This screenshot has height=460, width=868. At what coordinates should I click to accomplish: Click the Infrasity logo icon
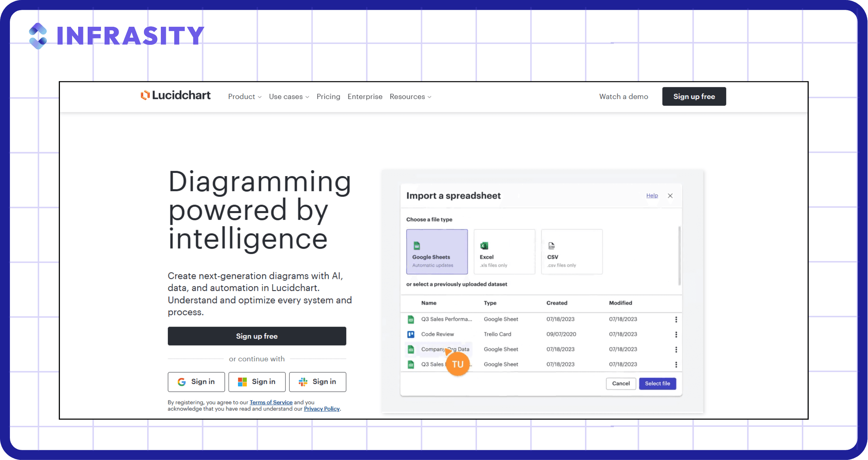pyautogui.click(x=38, y=36)
